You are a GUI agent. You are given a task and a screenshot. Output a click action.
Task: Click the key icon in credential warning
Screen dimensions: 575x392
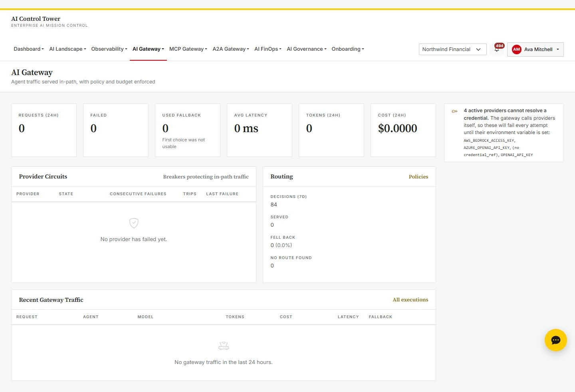[x=454, y=111]
